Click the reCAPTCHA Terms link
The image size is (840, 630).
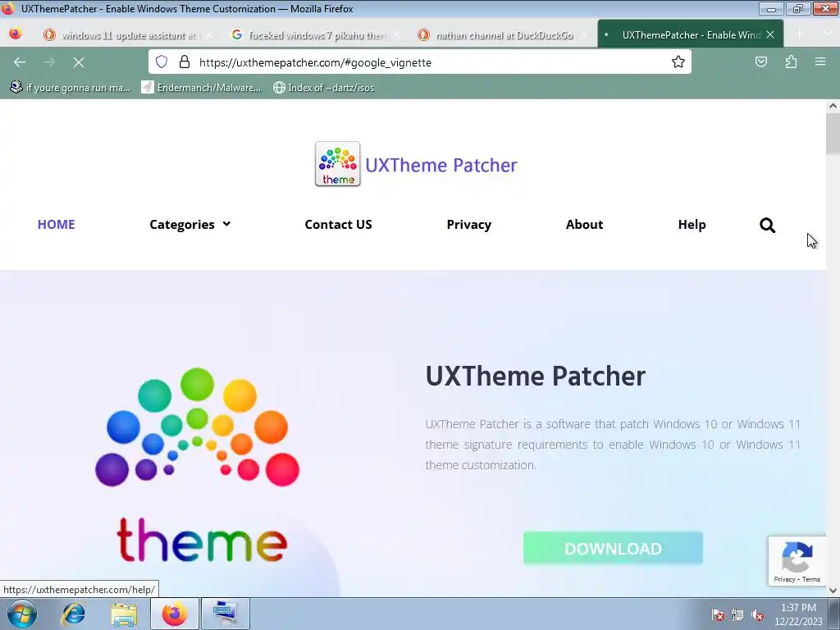(811, 579)
